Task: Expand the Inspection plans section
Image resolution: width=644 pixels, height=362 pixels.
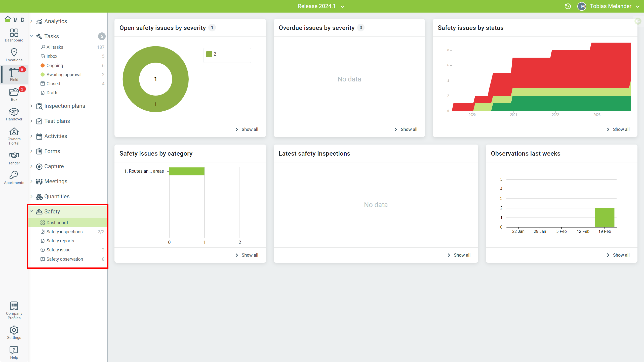Action: coord(31,106)
